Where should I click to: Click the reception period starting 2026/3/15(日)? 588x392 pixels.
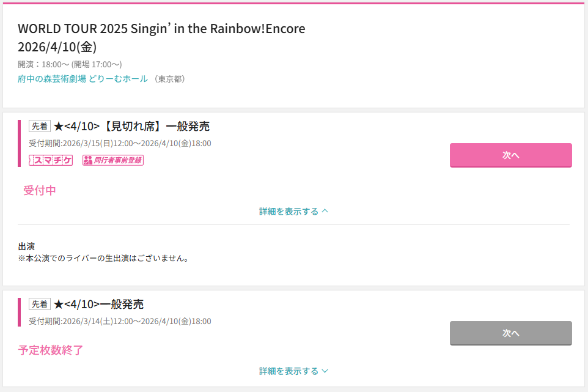tap(120, 144)
